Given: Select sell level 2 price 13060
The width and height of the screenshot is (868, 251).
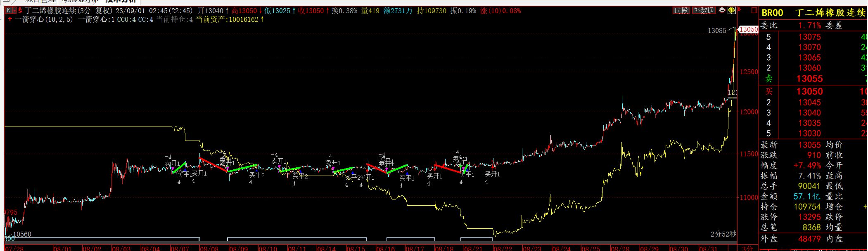Looking at the screenshot, I should click(809, 68).
